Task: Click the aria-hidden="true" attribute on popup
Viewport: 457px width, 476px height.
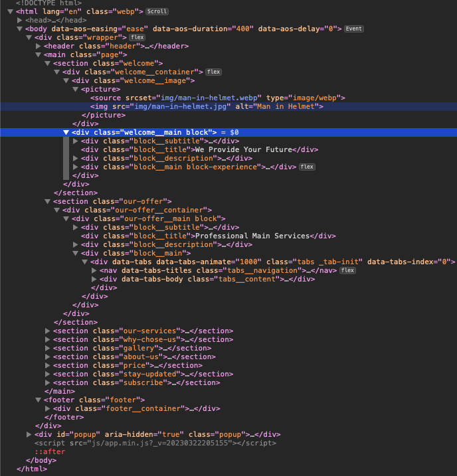Action: (144, 434)
